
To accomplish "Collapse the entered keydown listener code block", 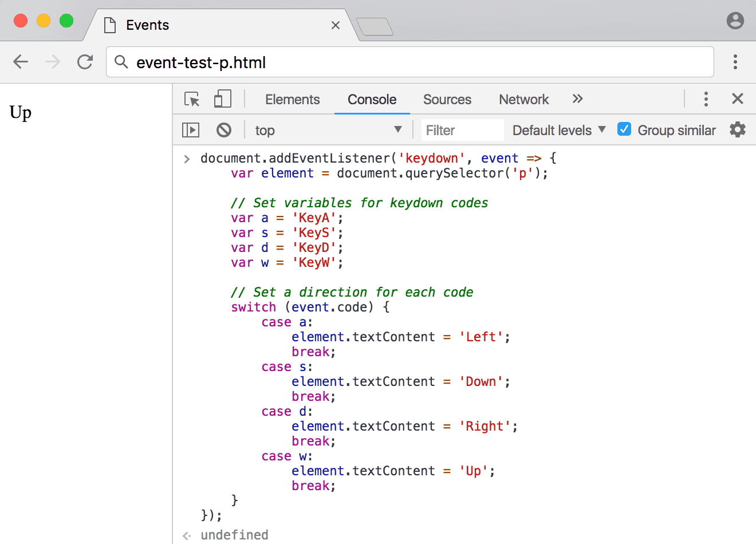I will 186,158.
